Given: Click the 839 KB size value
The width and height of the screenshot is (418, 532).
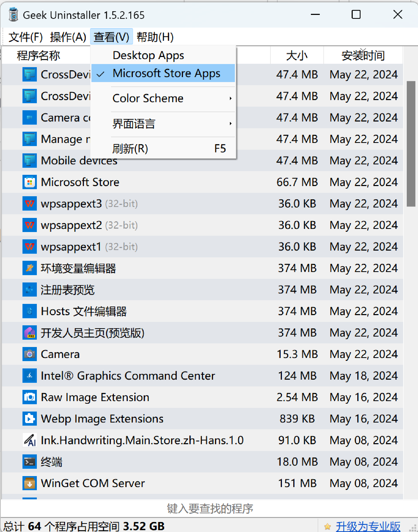Looking at the screenshot, I should pos(297,419).
